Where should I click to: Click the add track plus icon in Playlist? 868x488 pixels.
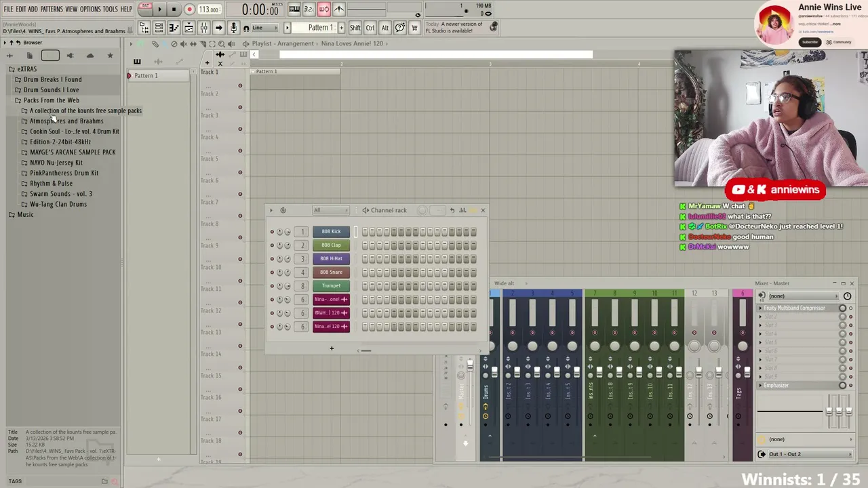[x=207, y=63]
